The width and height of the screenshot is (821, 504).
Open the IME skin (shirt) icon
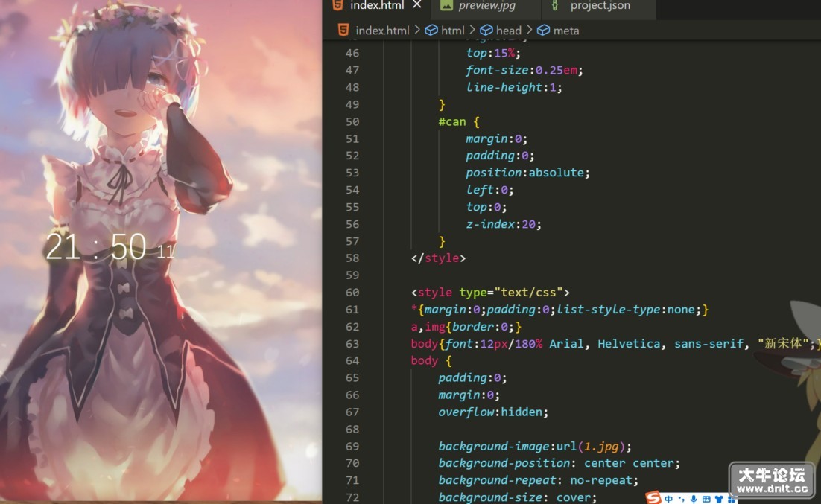[x=719, y=500]
